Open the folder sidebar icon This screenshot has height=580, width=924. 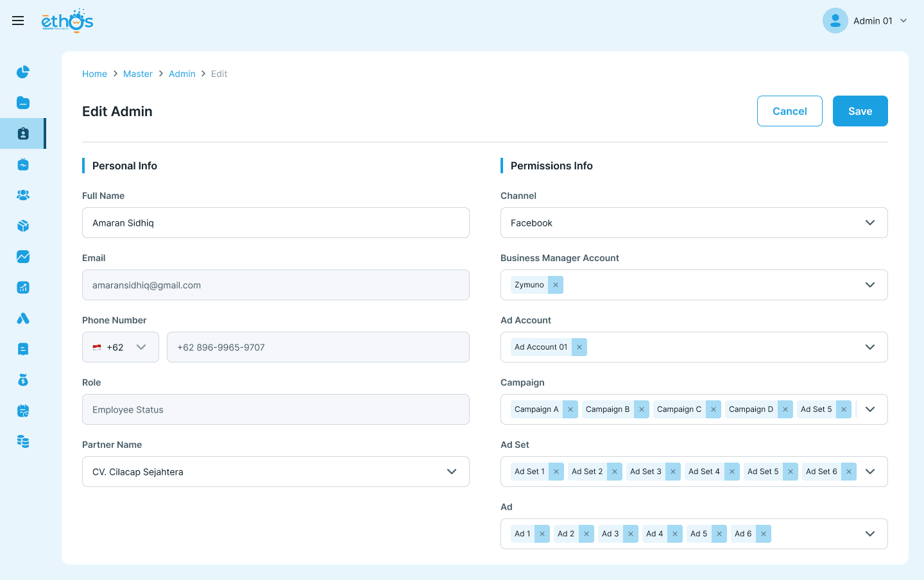(x=23, y=103)
